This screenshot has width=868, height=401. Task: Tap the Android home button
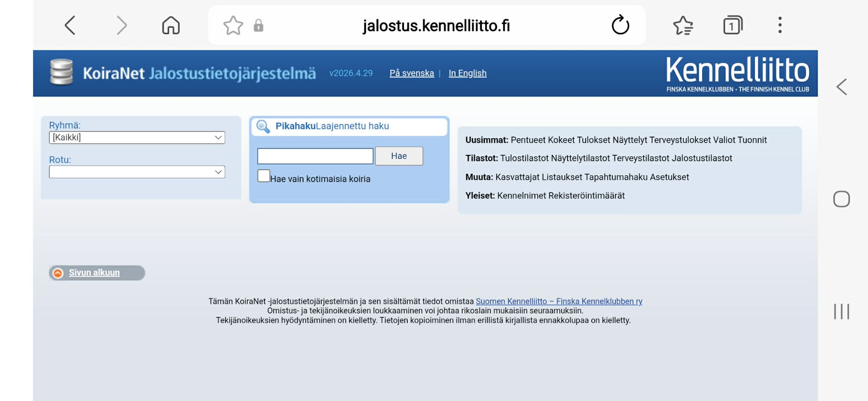coord(842,199)
